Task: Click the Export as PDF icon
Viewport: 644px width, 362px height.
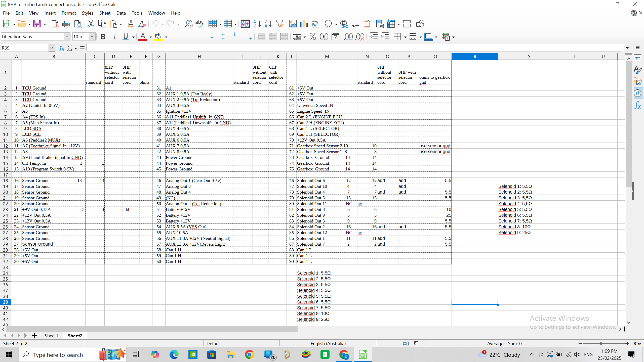Action: (x=55, y=24)
